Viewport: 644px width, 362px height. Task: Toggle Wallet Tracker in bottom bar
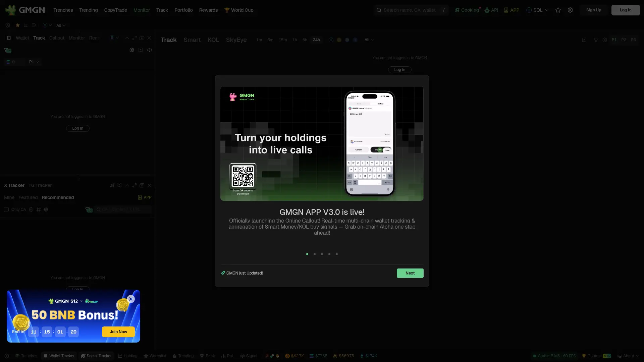tap(59, 356)
